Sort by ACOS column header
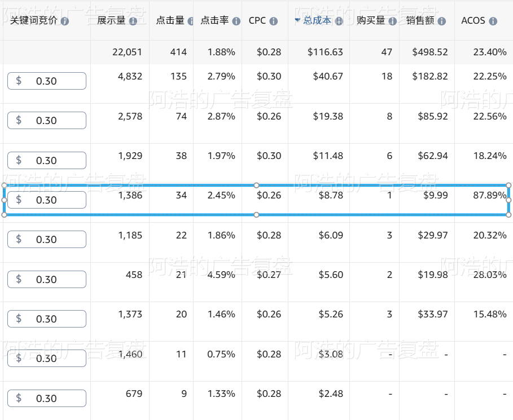This screenshot has width=513, height=420. click(473, 20)
